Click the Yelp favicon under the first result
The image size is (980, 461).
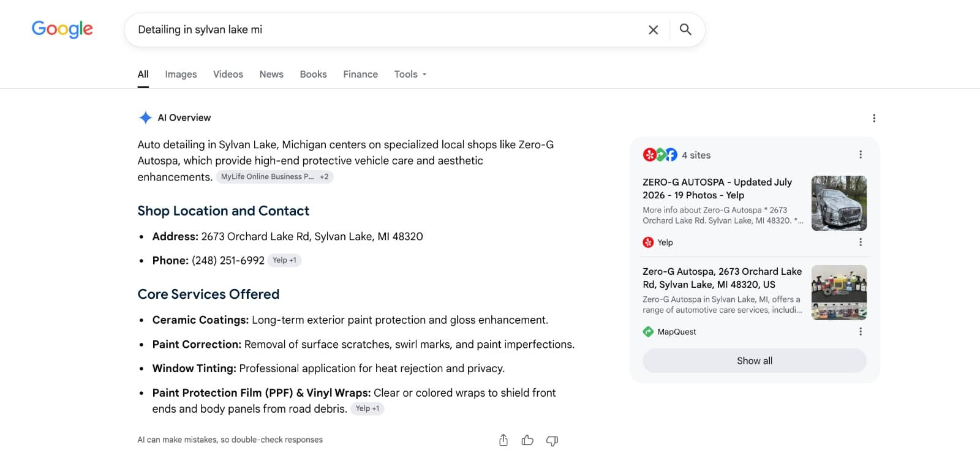648,242
